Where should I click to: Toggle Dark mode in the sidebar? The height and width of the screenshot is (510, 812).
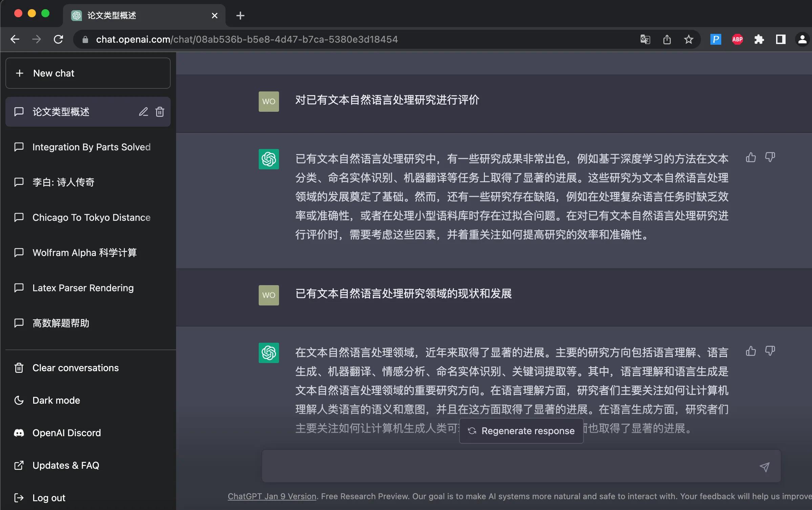(56, 400)
